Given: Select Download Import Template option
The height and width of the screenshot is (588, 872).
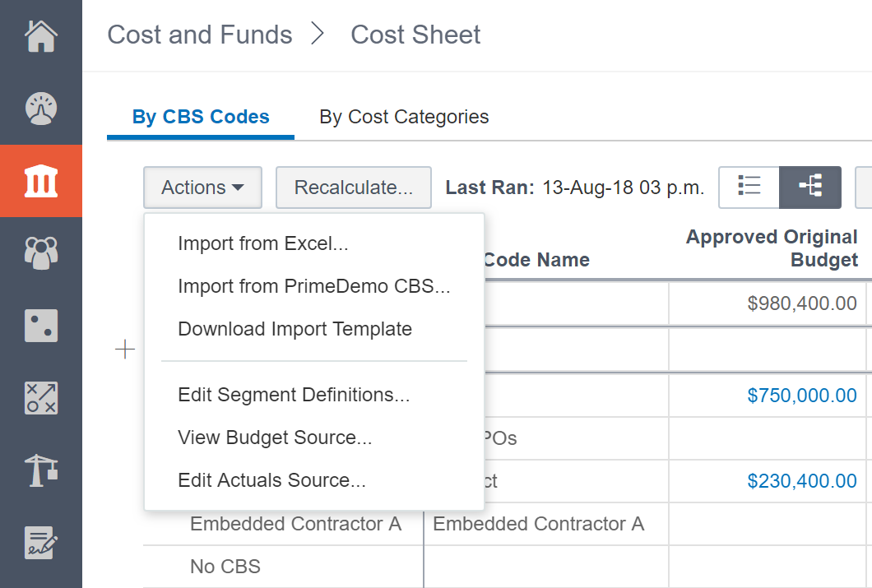Looking at the screenshot, I should coord(295,329).
